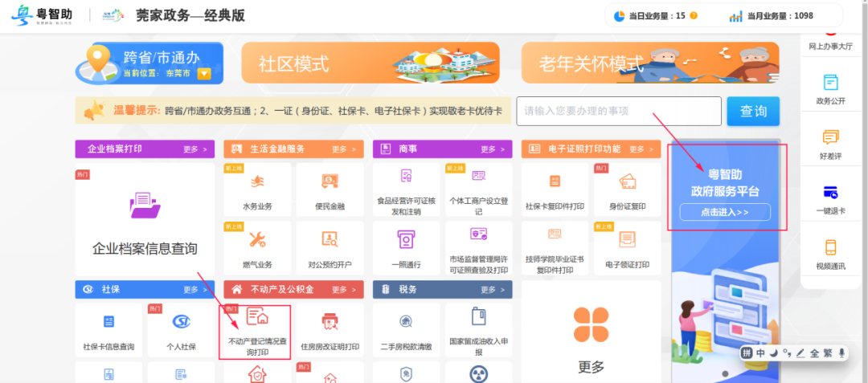Expand 更多 in 生活金融服务 header
Image resolution: width=868 pixels, height=383 pixels.
click(x=344, y=149)
